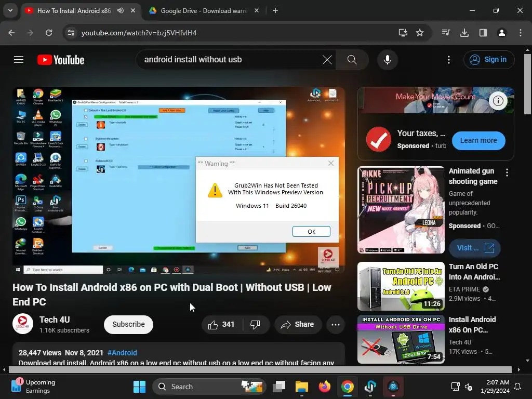
Task: Open a new Chrome tab
Action: coord(275,10)
